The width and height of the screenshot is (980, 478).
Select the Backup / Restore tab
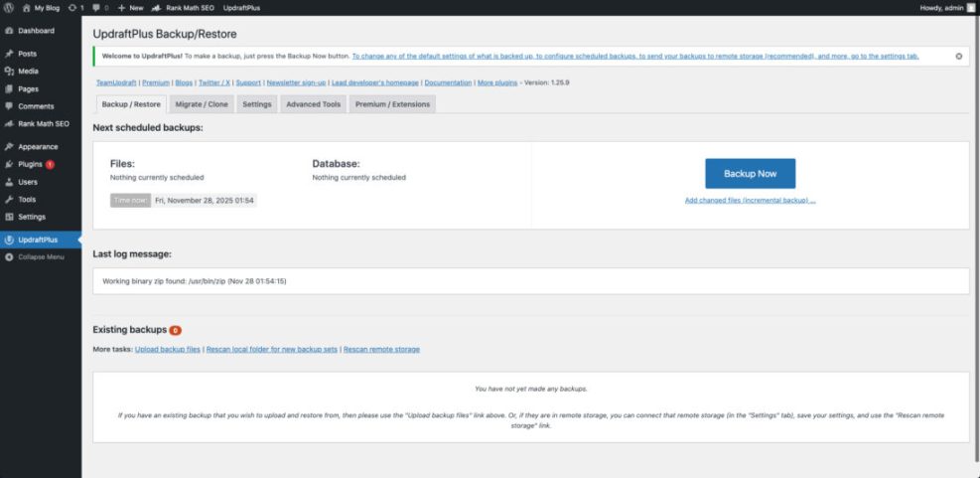131,104
